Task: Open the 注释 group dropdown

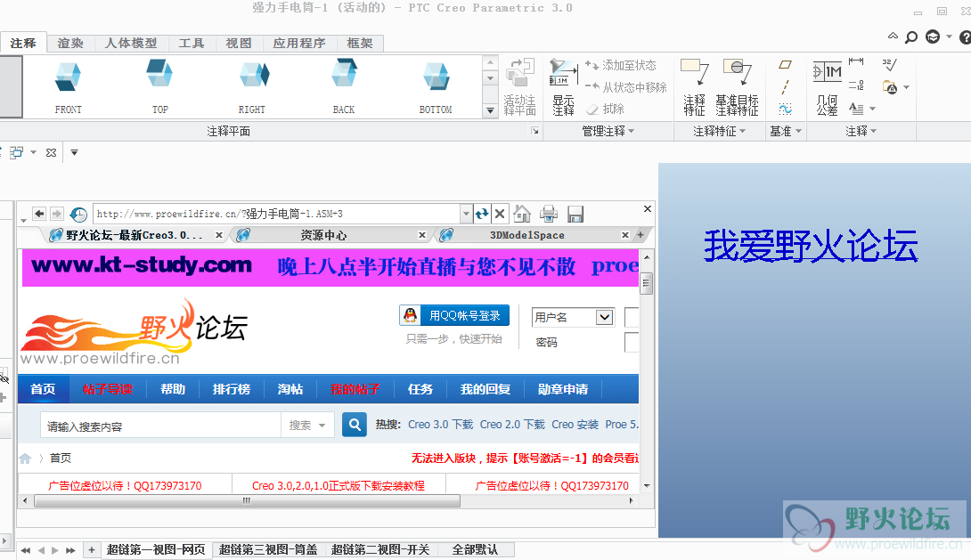Action: 861,131
